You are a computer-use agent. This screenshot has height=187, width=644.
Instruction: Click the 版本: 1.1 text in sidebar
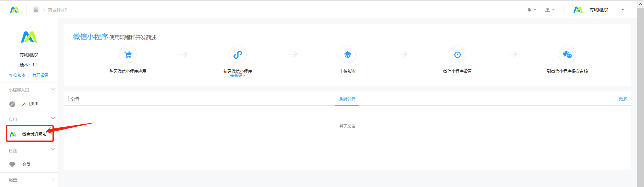coord(29,65)
